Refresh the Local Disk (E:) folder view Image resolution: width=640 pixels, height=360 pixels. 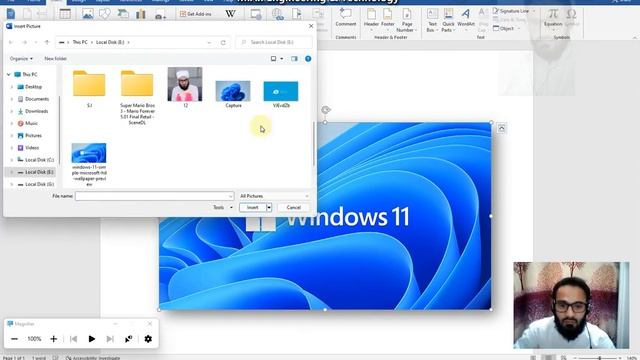point(223,42)
